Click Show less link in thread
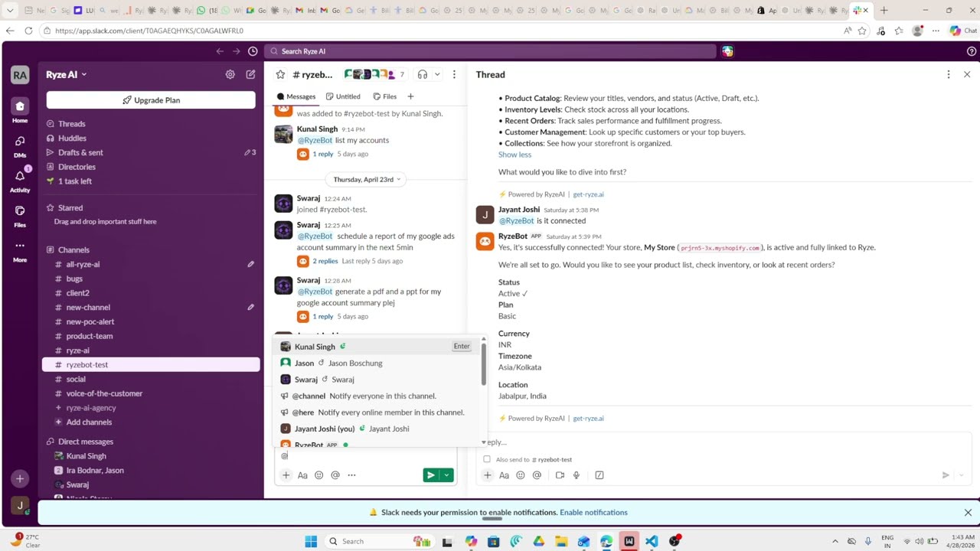Viewport: 980px width, 551px height. pos(514,155)
